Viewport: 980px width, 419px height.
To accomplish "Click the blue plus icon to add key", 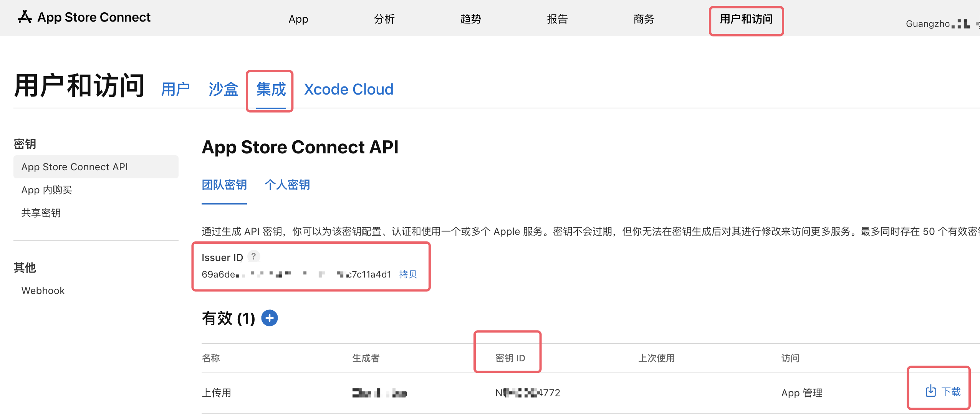I will [x=270, y=318].
